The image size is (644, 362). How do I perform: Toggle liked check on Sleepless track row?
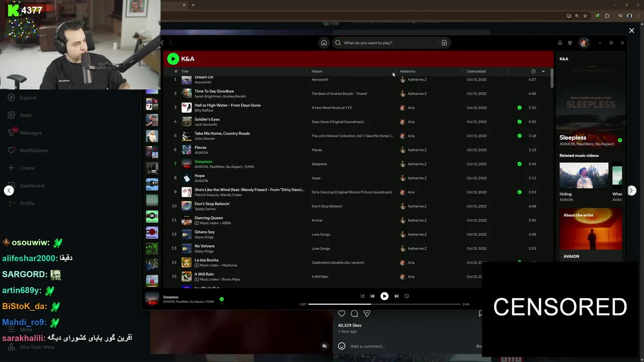[520, 164]
